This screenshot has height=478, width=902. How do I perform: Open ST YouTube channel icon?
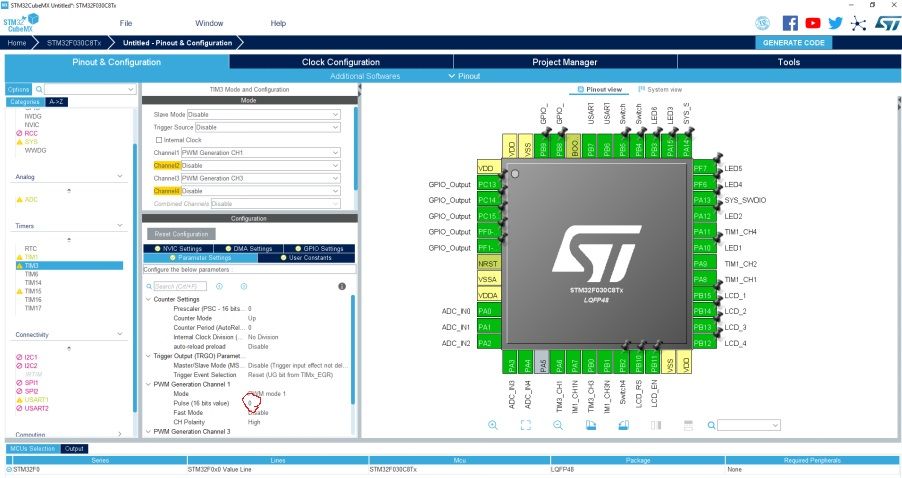(813, 23)
